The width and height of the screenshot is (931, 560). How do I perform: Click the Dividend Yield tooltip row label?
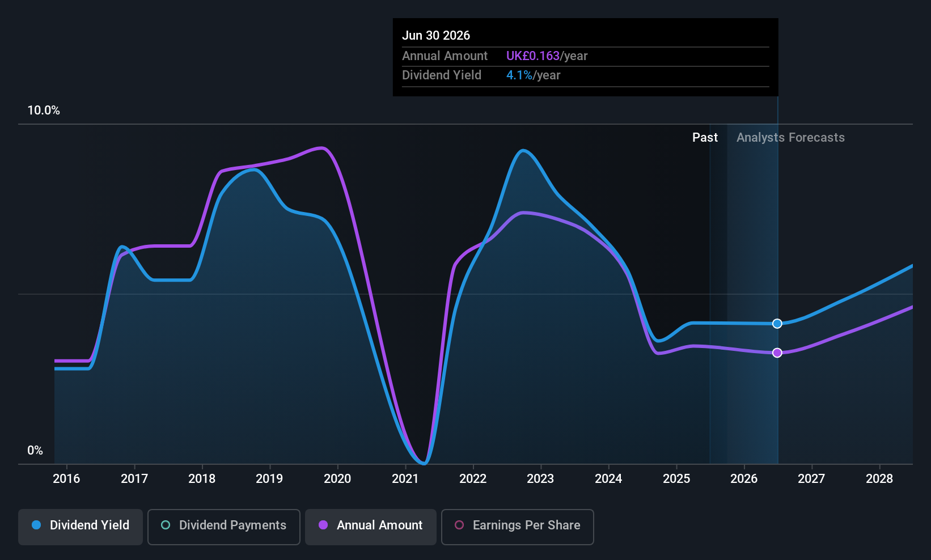pos(442,75)
